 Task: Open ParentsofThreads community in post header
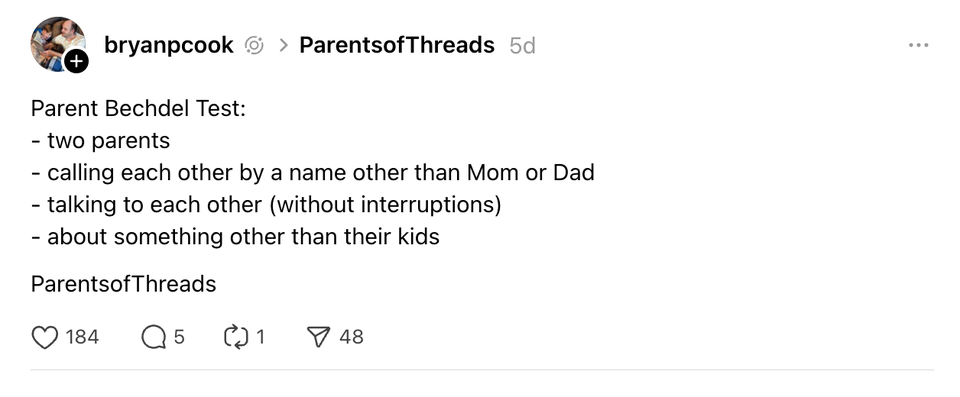pos(397,45)
